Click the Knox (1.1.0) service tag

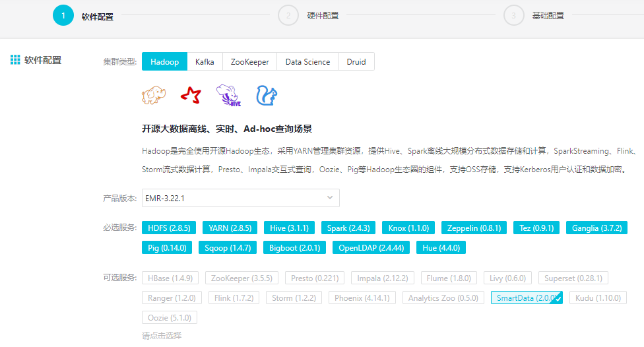(408, 228)
